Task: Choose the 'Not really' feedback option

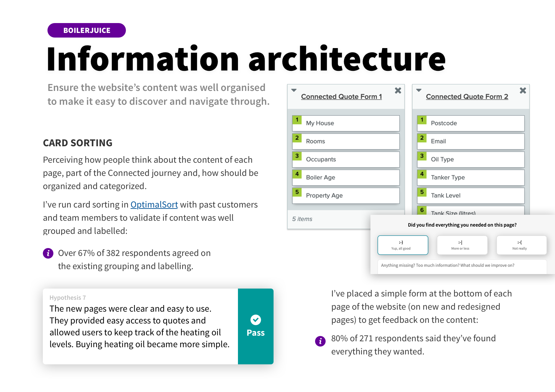Action: pyautogui.click(x=521, y=245)
